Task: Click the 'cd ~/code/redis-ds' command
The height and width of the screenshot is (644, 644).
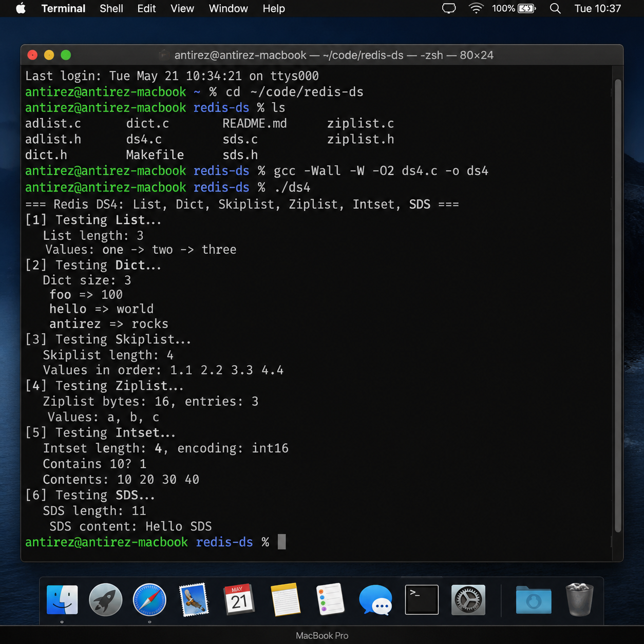Action: 295,92
